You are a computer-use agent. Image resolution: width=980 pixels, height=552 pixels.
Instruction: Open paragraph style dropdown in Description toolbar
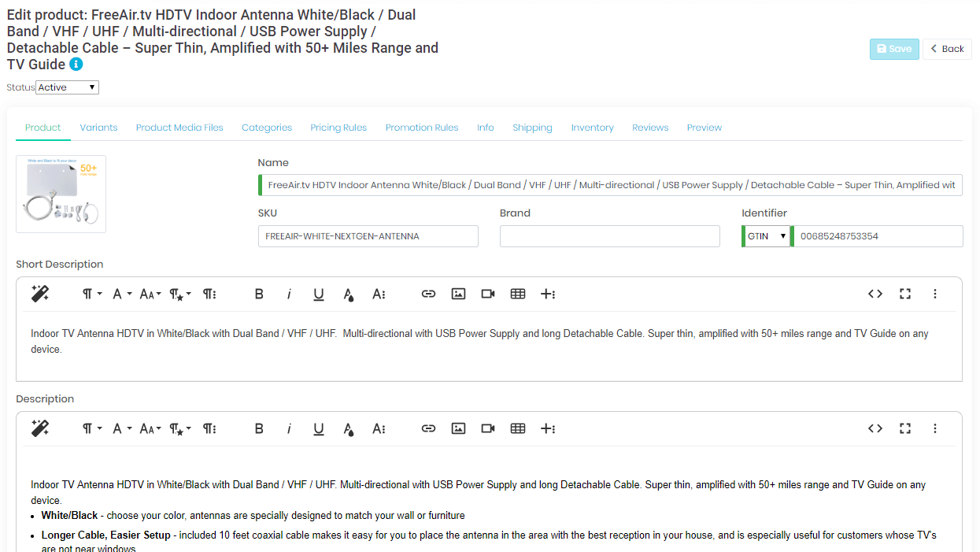[180, 428]
